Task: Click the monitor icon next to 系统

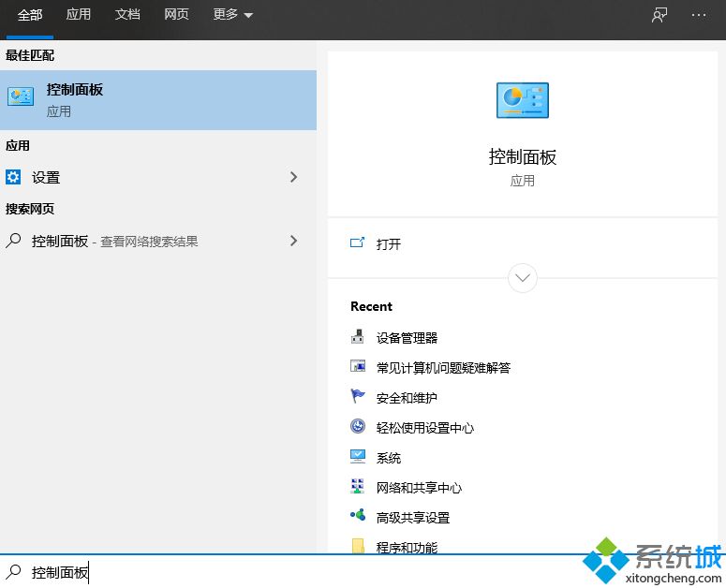Action: (358, 456)
